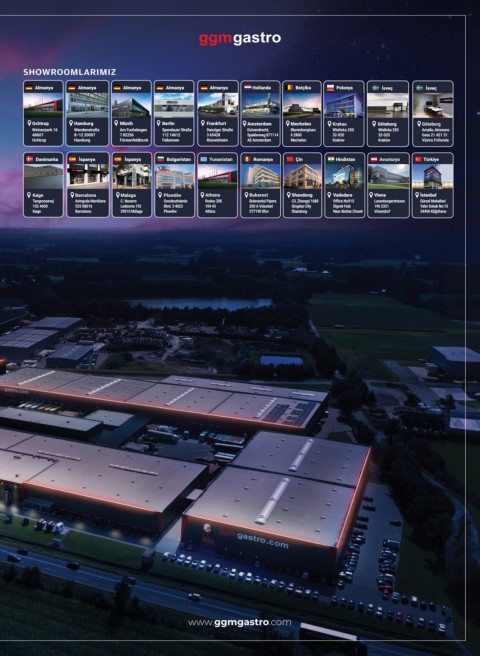Click the city name Malaga
This screenshot has width=480, height=656.
(129, 195)
